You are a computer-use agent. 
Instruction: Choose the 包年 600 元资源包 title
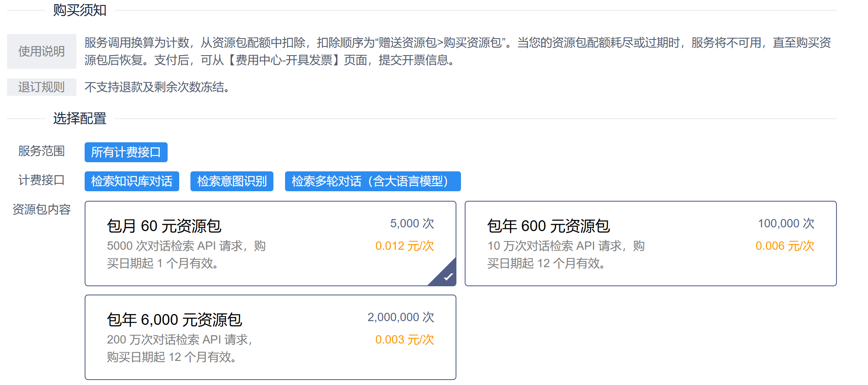pos(548,226)
